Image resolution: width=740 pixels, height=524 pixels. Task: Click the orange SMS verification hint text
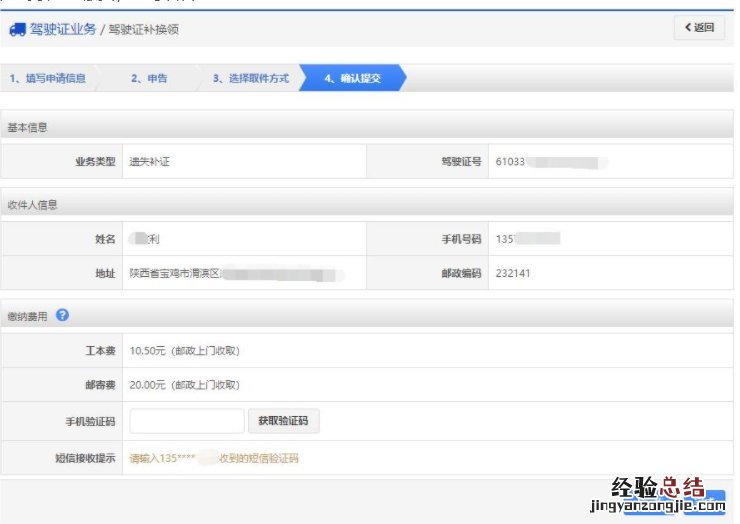click(x=214, y=459)
